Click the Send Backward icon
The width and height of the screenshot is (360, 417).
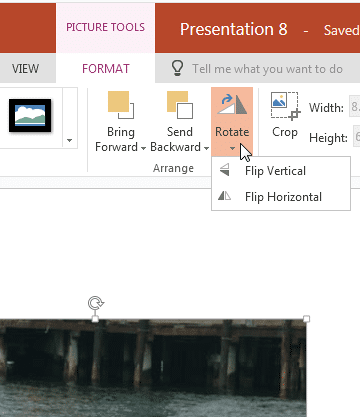point(180,105)
